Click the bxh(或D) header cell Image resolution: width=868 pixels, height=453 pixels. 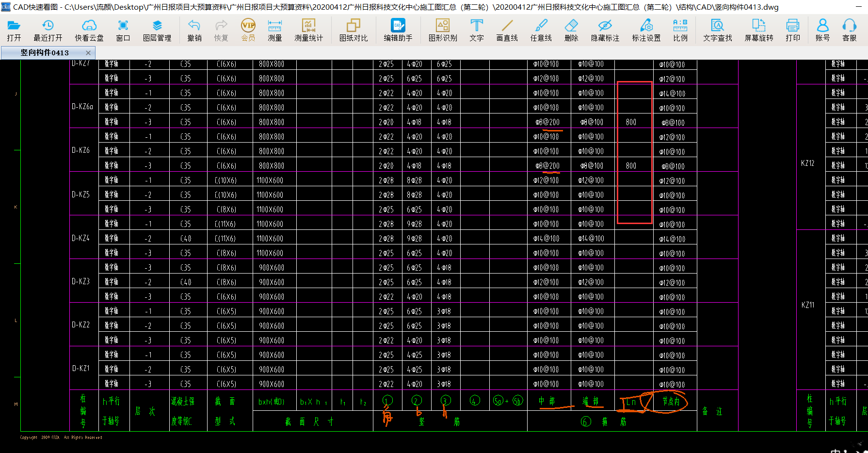pos(272,402)
